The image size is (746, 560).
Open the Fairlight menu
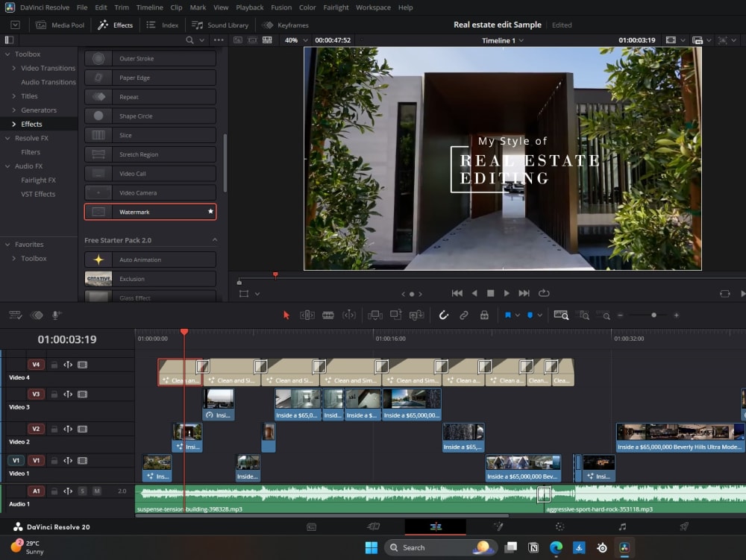point(336,7)
